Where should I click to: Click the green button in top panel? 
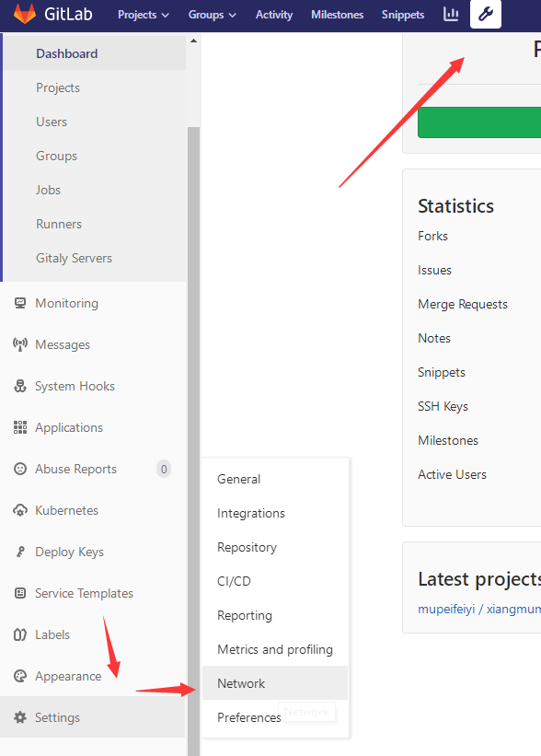click(x=479, y=122)
